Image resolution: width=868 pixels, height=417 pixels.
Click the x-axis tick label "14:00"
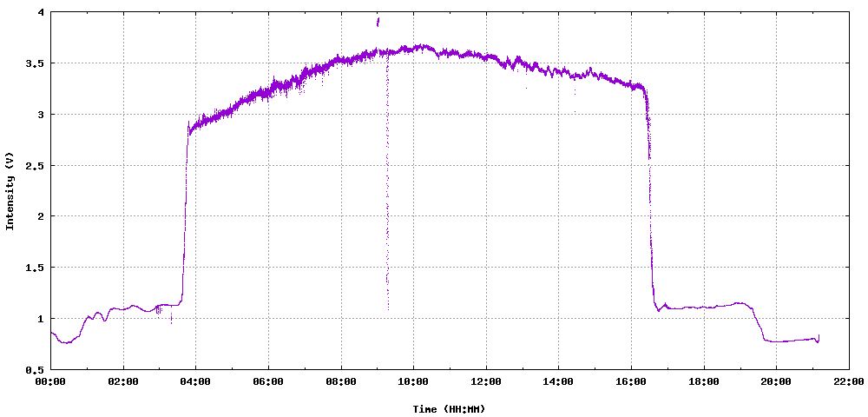click(558, 381)
